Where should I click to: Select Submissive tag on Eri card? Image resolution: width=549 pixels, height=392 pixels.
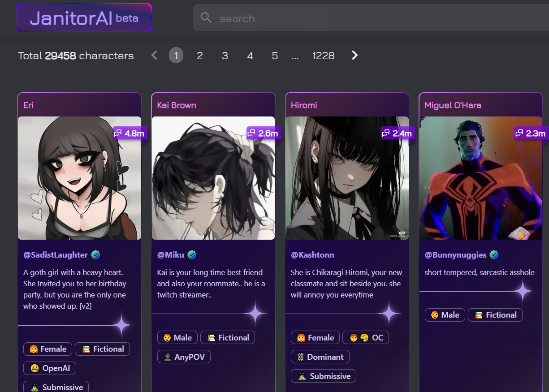click(56, 387)
